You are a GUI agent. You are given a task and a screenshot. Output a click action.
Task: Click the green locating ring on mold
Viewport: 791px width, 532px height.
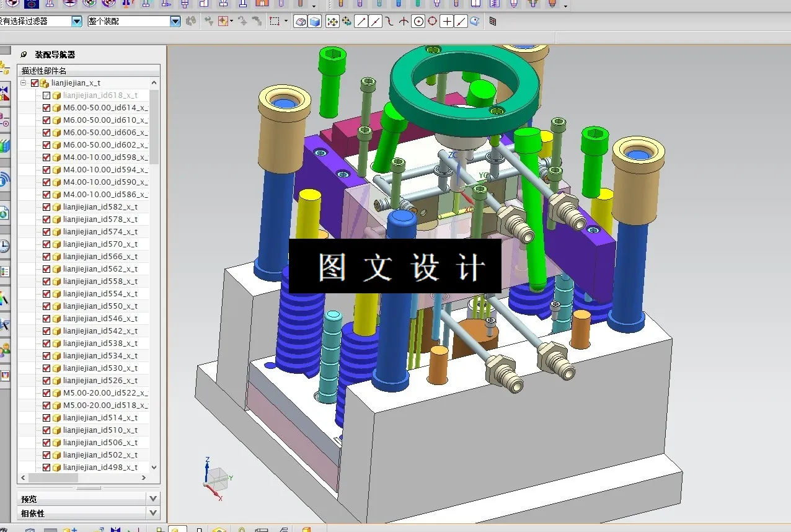click(464, 92)
